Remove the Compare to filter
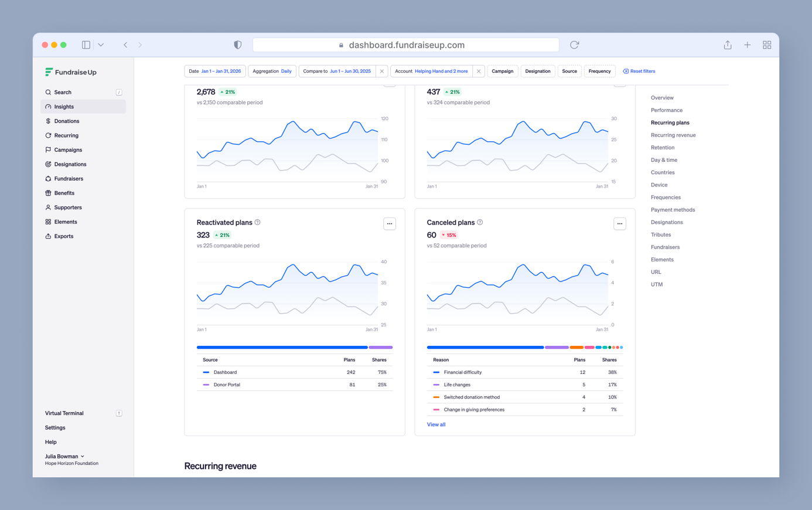The image size is (812, 510). pos(382,72)
